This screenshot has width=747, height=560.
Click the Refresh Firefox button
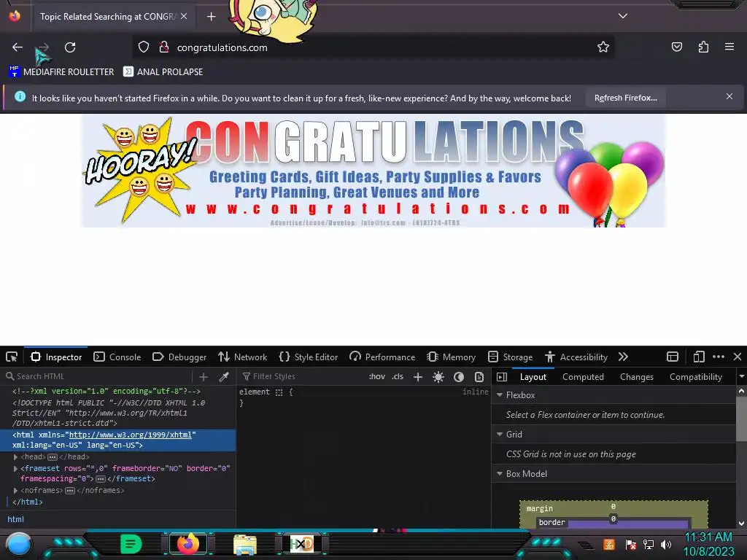[x=625, y=98]
